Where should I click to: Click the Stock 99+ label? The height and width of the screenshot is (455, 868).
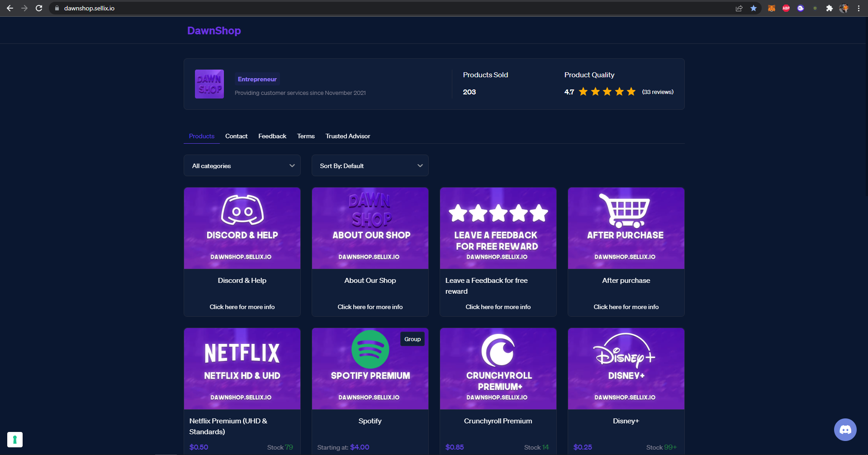tap(661, 447)
